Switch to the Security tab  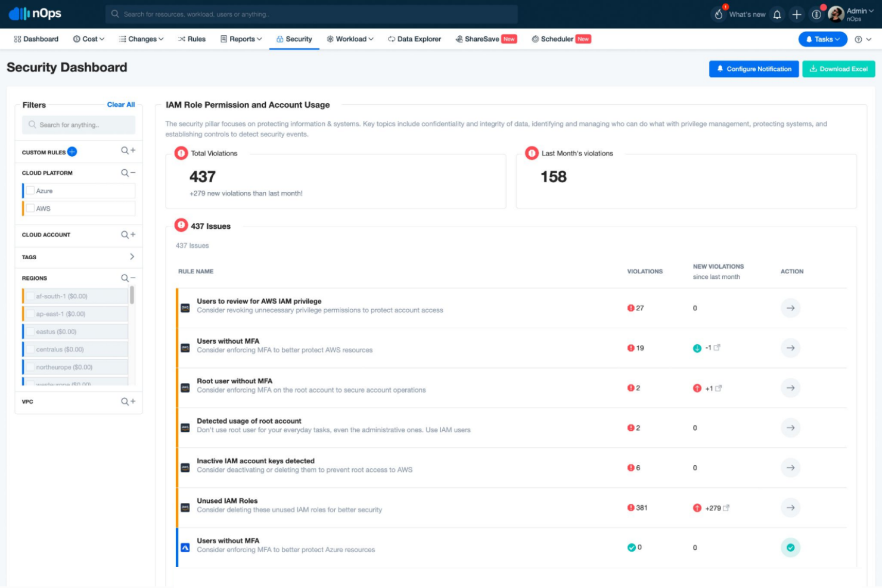tap(294, 39)
